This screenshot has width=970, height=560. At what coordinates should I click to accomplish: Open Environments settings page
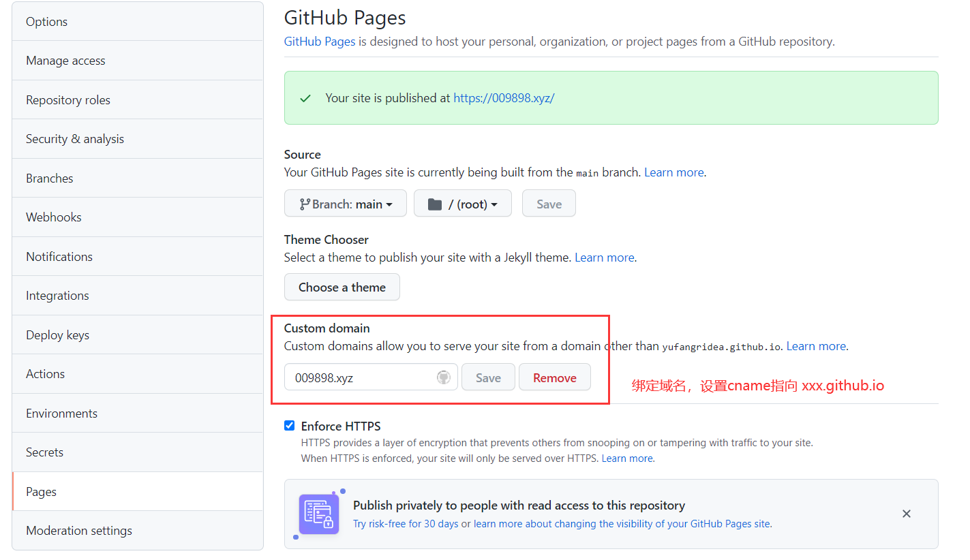click(138, 414)
